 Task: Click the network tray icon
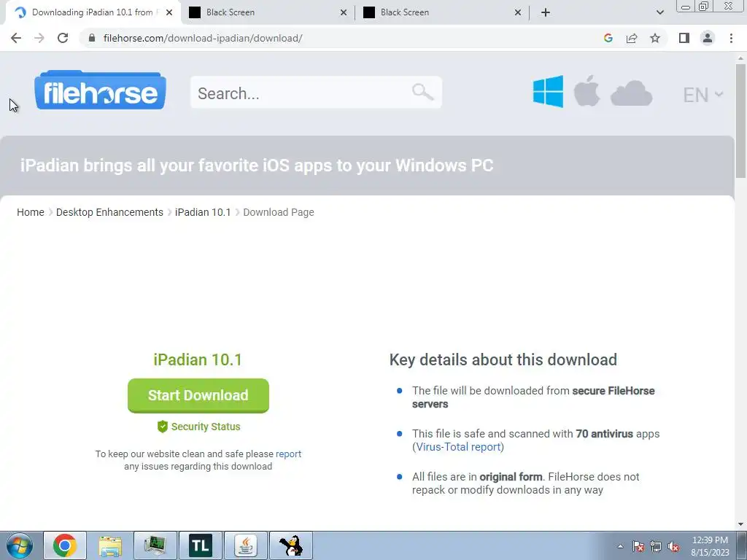[656, 547]
